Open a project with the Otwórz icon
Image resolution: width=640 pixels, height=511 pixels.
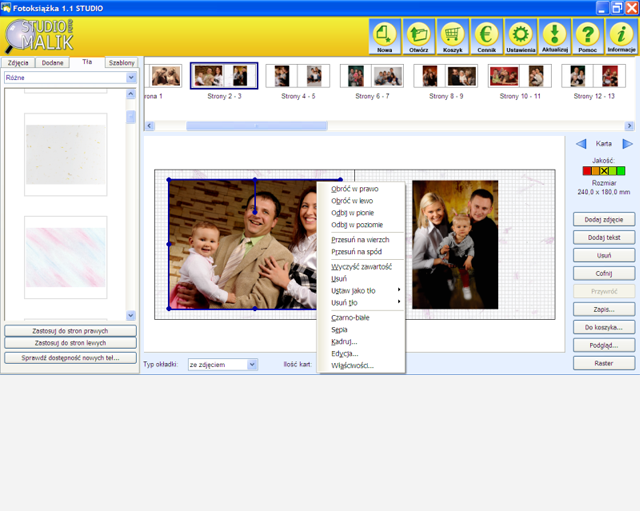point(418,35)
